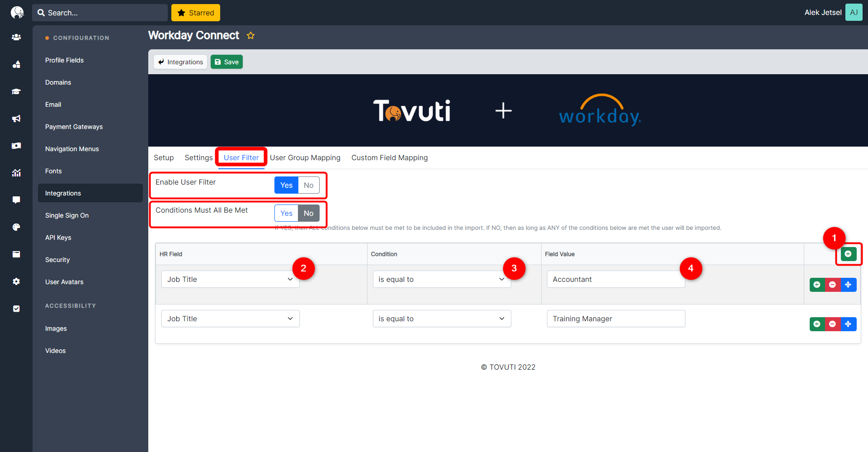Viewport: 868px width, 452px height.
Task: Open the checkbox tasks icon in left rail
Action: click(16, 309)
